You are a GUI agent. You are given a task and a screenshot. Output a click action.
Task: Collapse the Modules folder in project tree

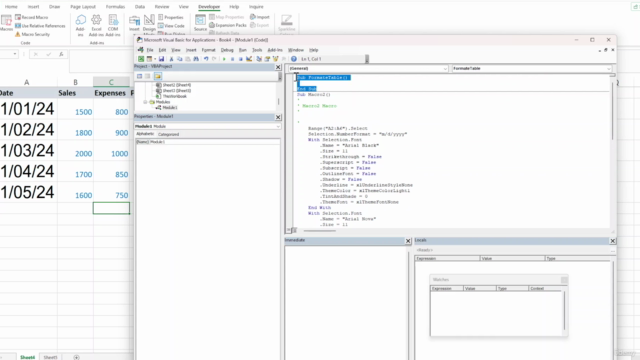pyautogui.click(x=145, y=102)
